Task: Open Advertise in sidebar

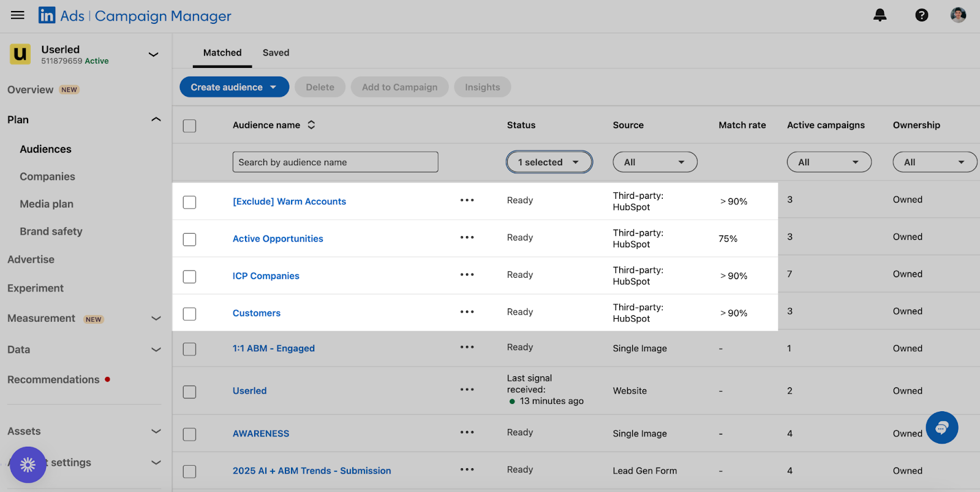Action: pos(31,259)
